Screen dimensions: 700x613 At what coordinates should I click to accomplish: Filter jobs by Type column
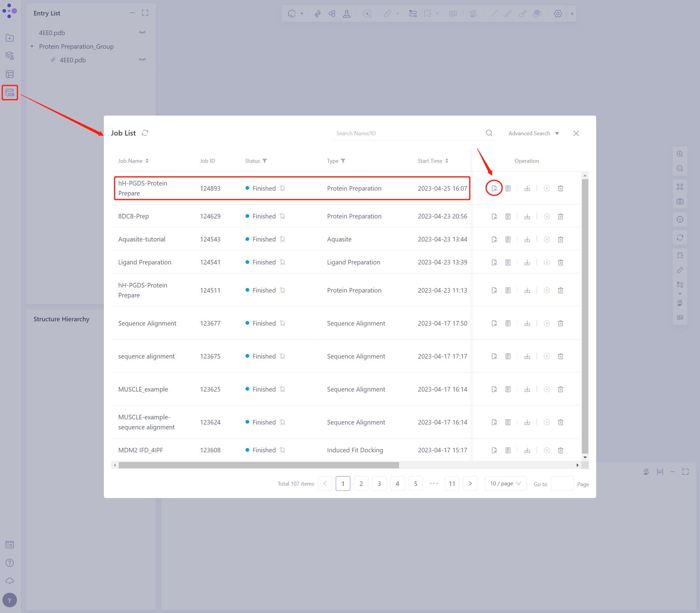click(343, 161)
